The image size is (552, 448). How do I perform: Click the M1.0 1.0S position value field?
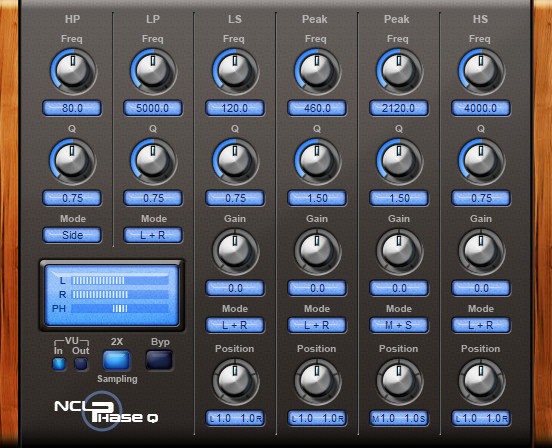pyautogui.click(x=399, y=418)
